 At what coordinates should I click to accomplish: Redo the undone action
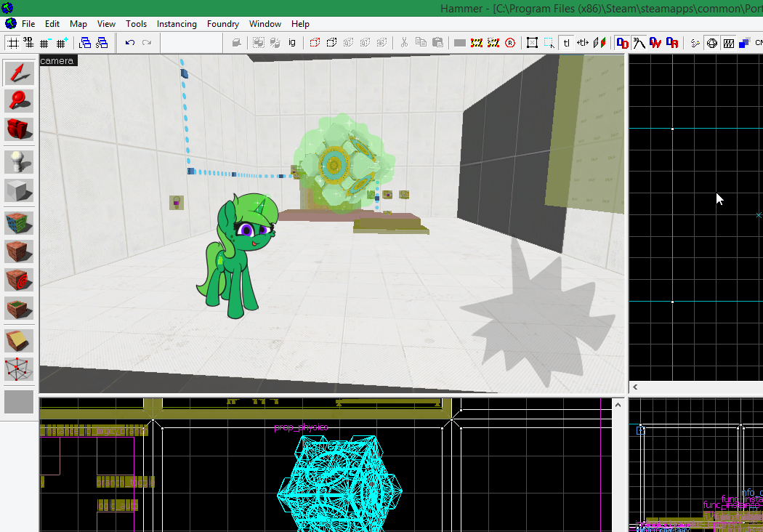[147, 43]
